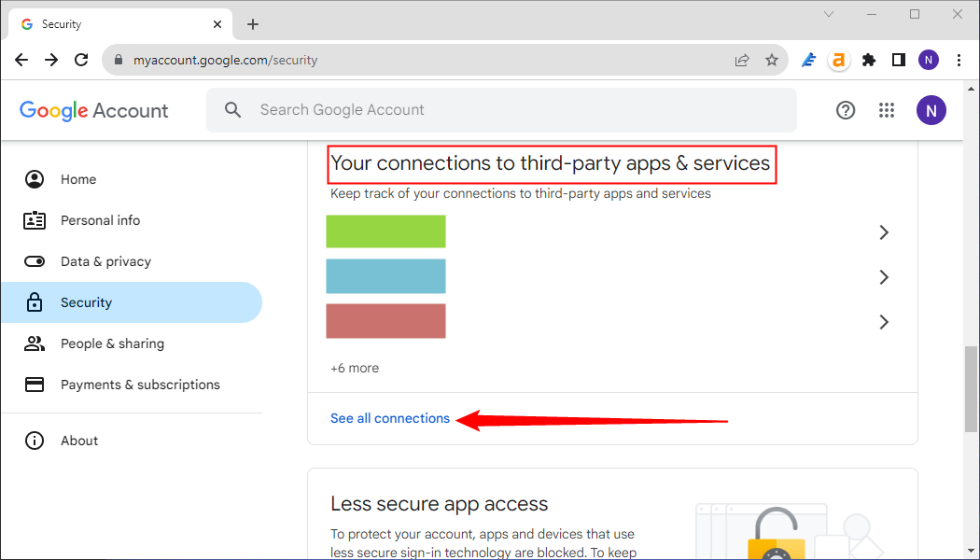Go to Personal info in sidebar

[x=100, y=220]
